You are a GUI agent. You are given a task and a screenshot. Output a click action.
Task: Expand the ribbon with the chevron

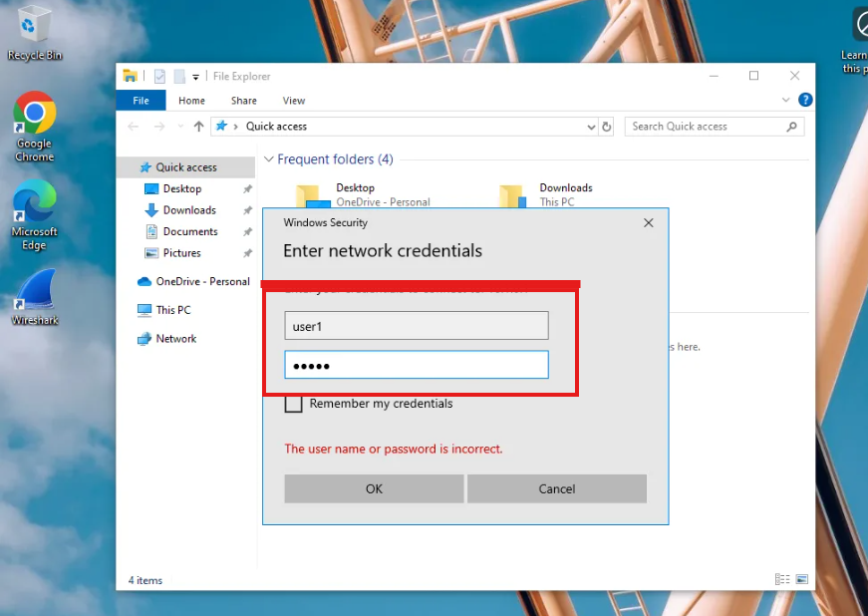[786, 100]
